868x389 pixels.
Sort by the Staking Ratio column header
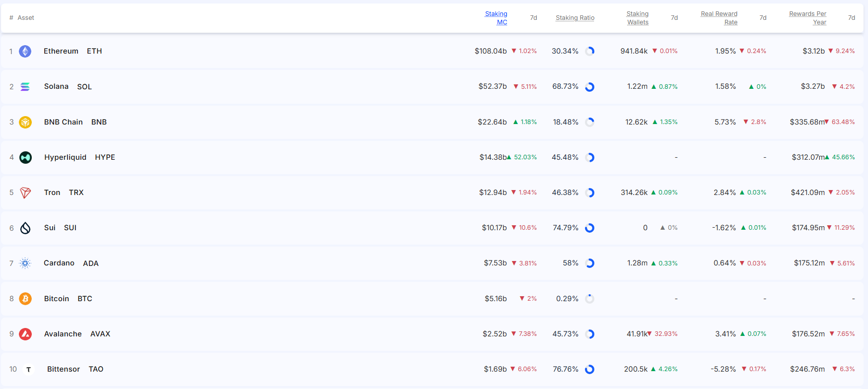coord(575,18)
